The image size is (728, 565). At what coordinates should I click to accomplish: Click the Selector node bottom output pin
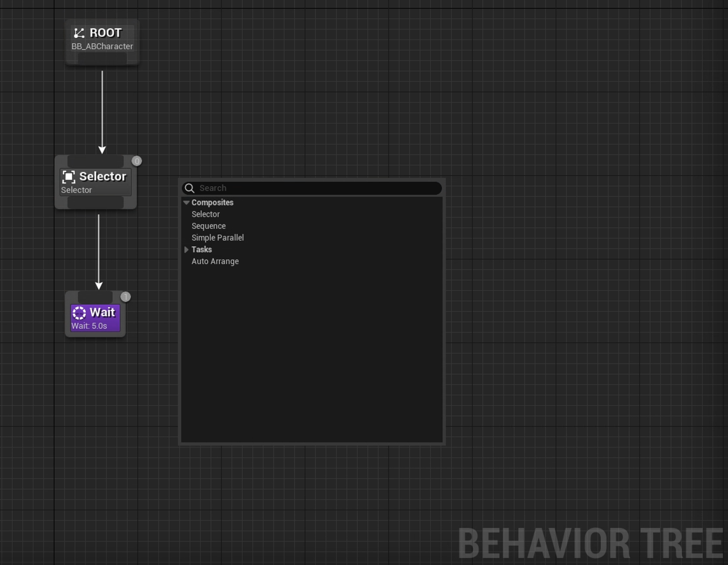click(x=96, y=202)
